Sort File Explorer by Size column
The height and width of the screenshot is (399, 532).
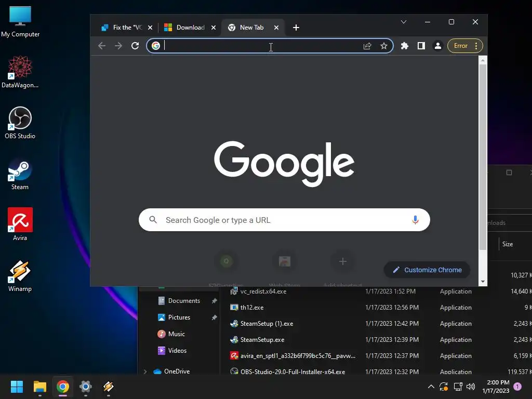tap(508, 244)
